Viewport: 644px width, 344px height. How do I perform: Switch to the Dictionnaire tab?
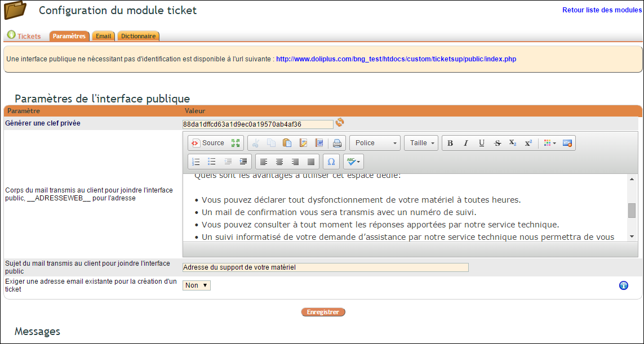139,36
